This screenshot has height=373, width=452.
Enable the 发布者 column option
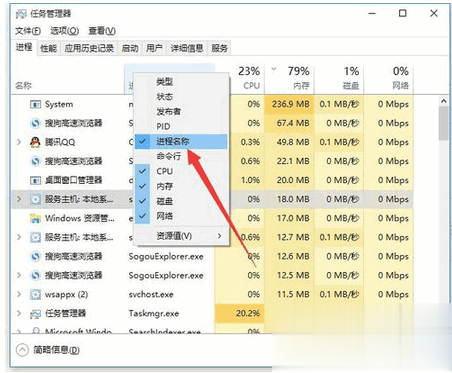click(x=181, y=111)
